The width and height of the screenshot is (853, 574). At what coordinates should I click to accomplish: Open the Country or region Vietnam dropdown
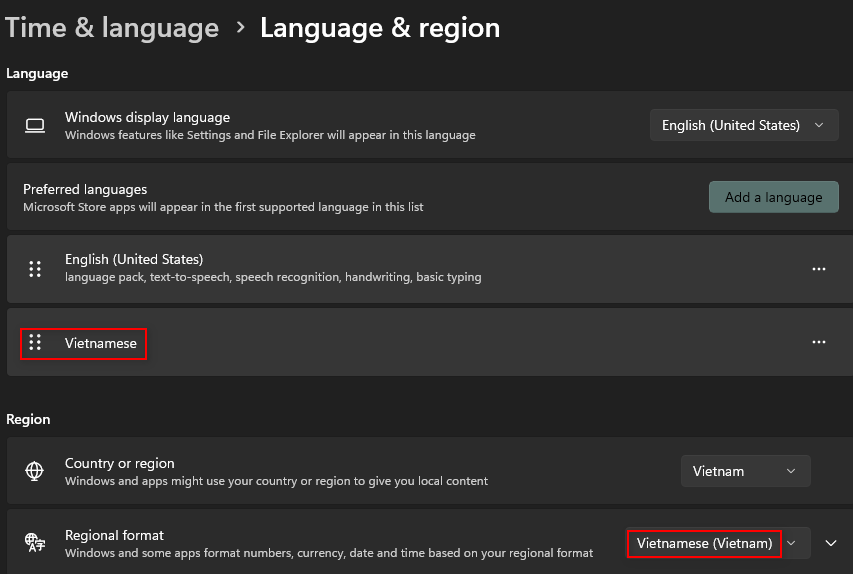[x=745, y=471]
